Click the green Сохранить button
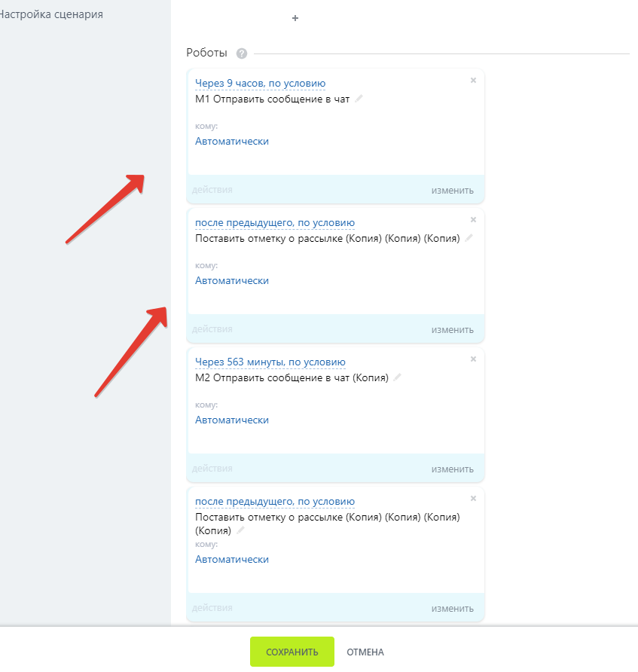This screenshot has width=638, height=672. 292,652
